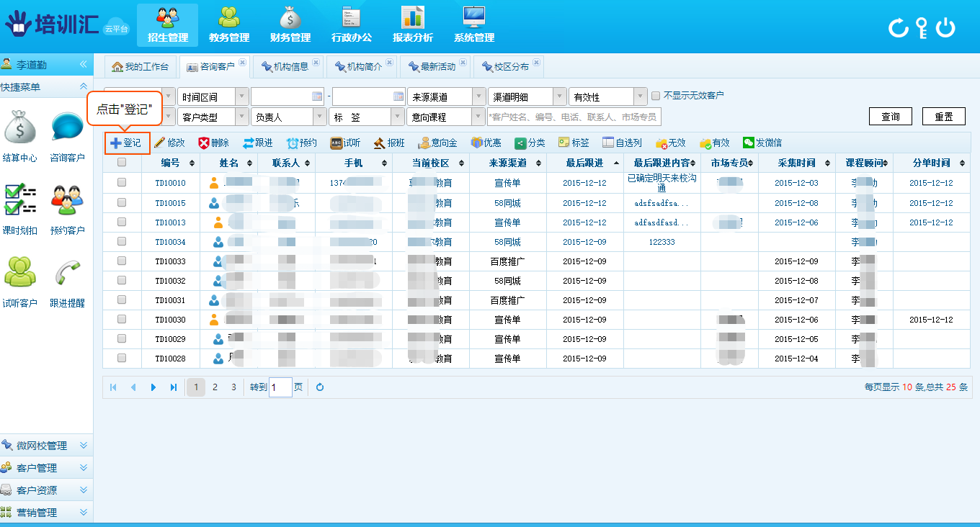Expand the 客户管理 sidebar section

coord(47,468)
